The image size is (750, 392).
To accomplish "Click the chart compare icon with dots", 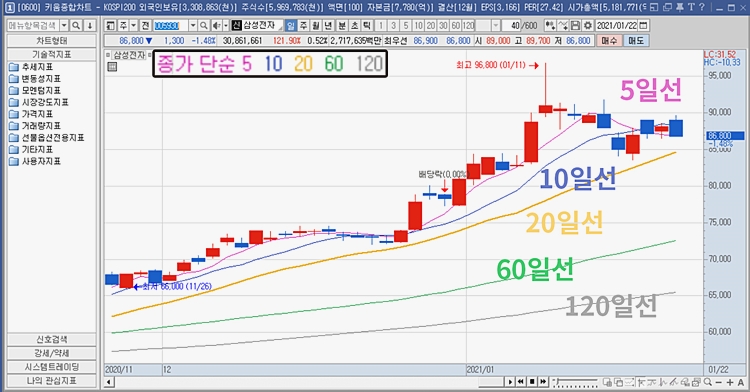I will tap(551, 25).
